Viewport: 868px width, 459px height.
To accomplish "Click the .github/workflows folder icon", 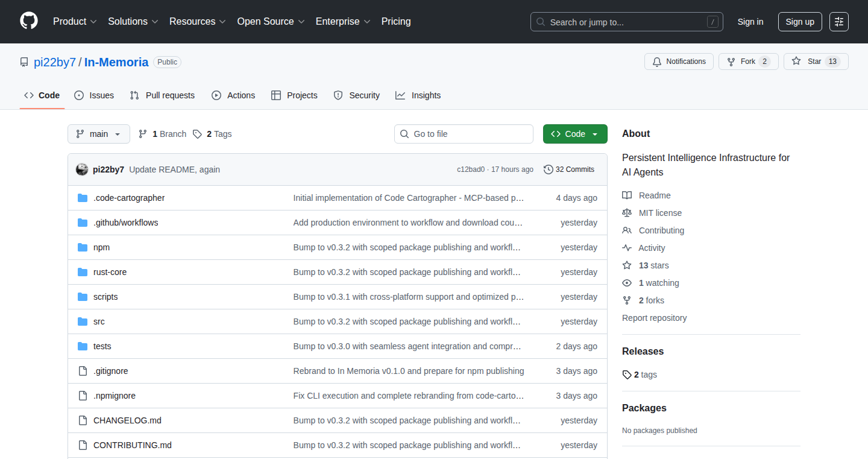I will point(83,223).
